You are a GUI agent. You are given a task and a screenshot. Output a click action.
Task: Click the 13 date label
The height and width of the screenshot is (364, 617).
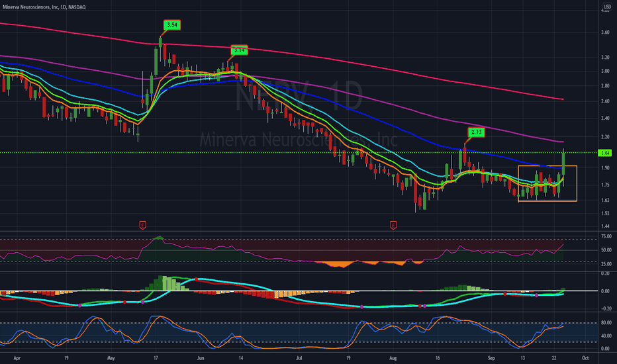click(522, 358)
